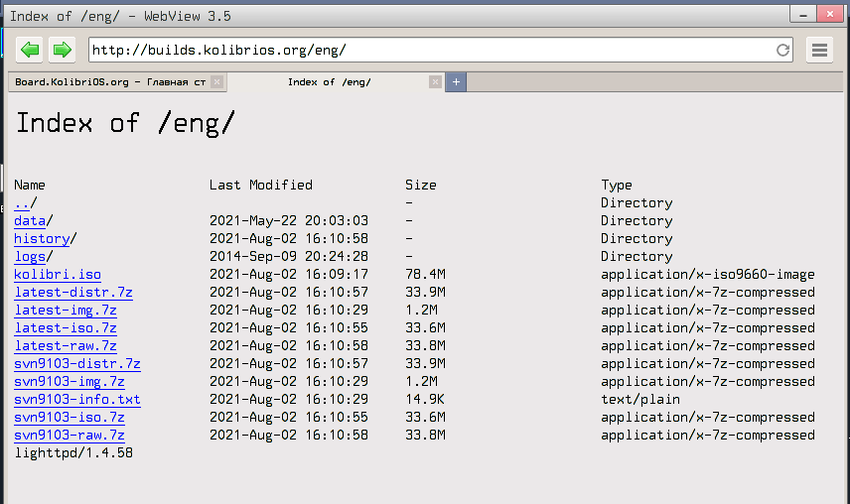850x504 pixels.
Task: Browse the logs directory
Action: 30,257
